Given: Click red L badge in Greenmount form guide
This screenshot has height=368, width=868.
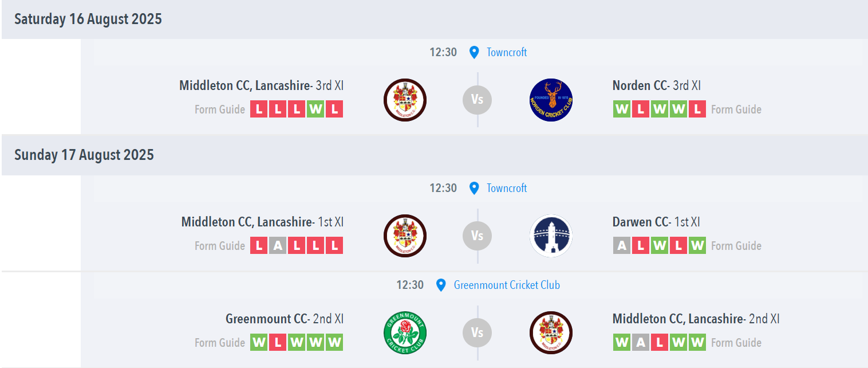Looking at the screenshot, I should pyautogui.click(x=278, y=343).
